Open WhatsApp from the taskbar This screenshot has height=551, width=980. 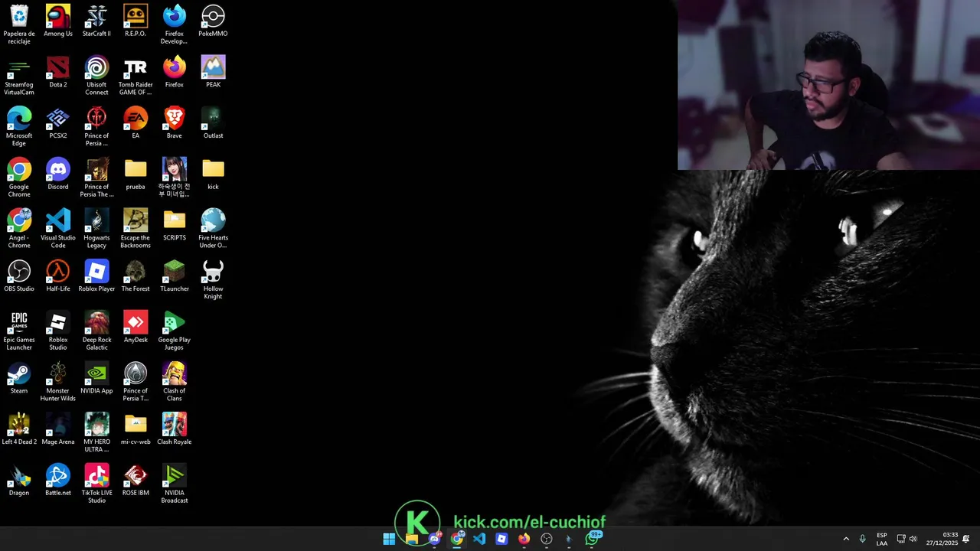pyautogui.click(x=591, y=539)
